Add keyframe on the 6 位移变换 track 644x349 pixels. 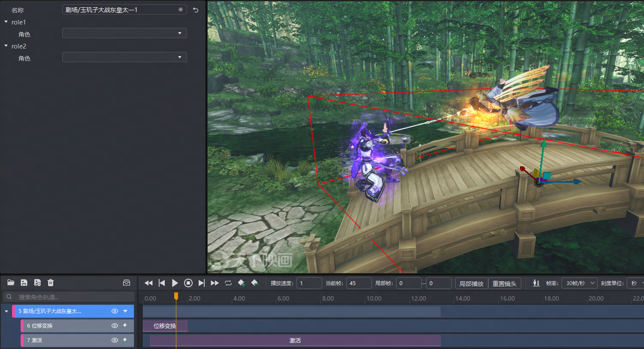[125, 325]
